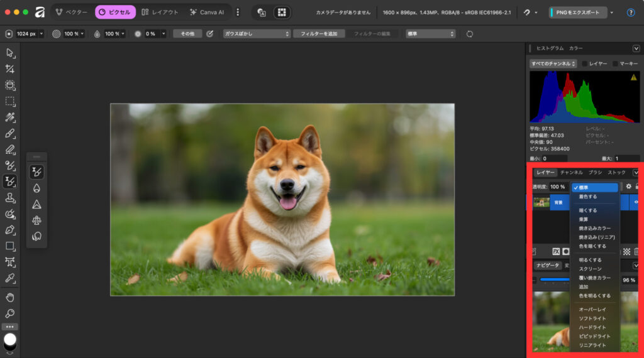644x358 pixels.
Task: Select the Hand pan tool
Action: coord(10,297)
